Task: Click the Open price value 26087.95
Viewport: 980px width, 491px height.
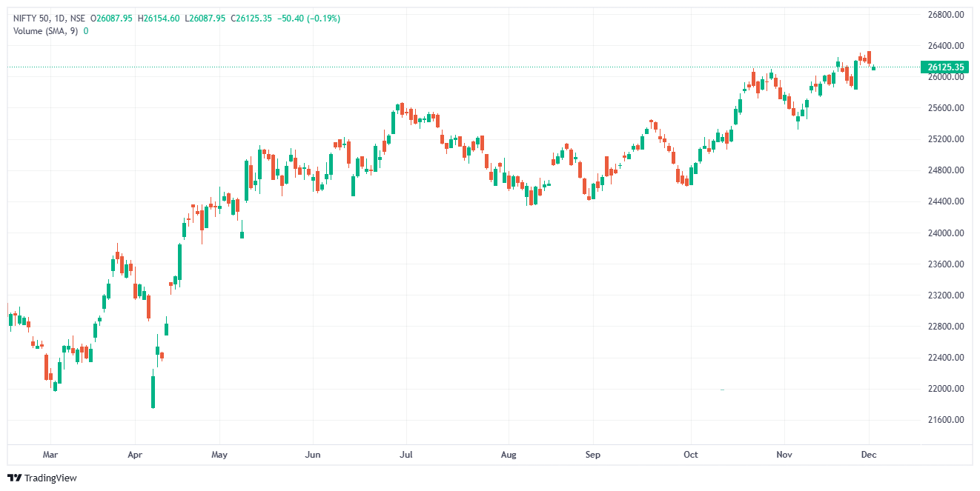Action: coord(113,19)
